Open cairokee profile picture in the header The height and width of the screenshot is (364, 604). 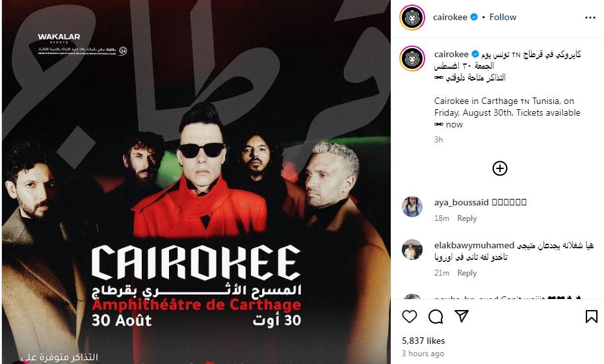click(412, 18)
